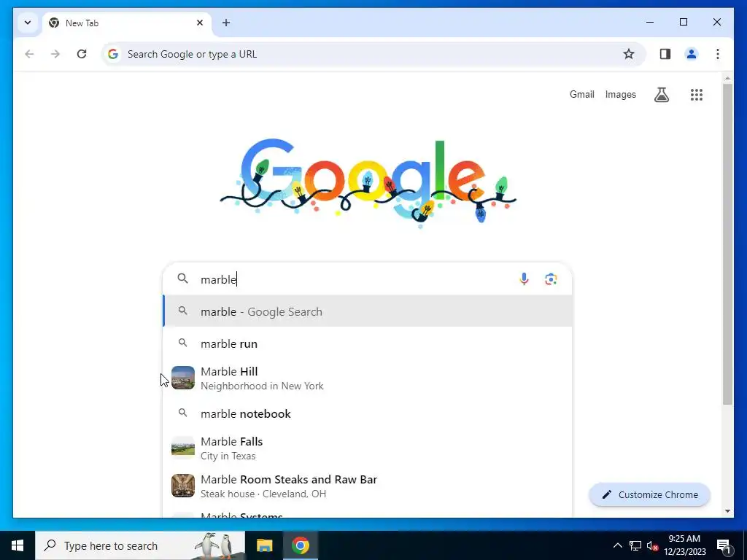Image resolution: width=747 pixels, height=560 pixels.
Task: Click the Marble Room restaurant thumbnail
Action: [x=183, y=486]
